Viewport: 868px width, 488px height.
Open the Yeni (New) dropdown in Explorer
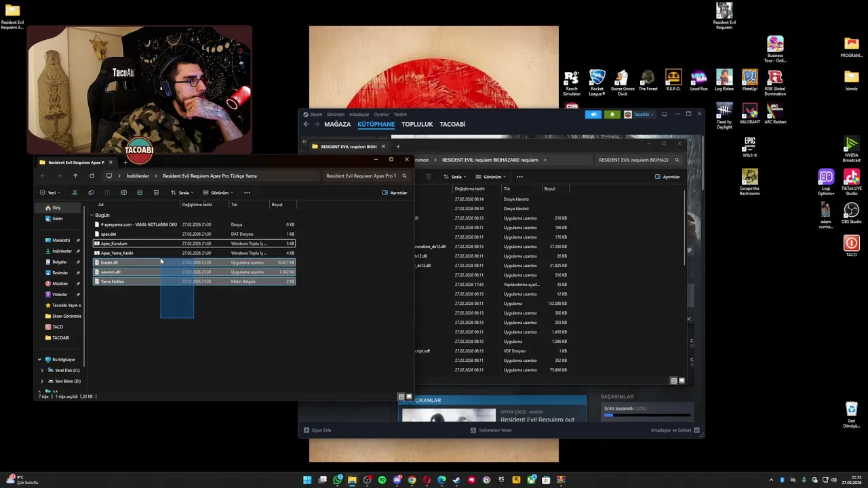click(x=49, y=192)
